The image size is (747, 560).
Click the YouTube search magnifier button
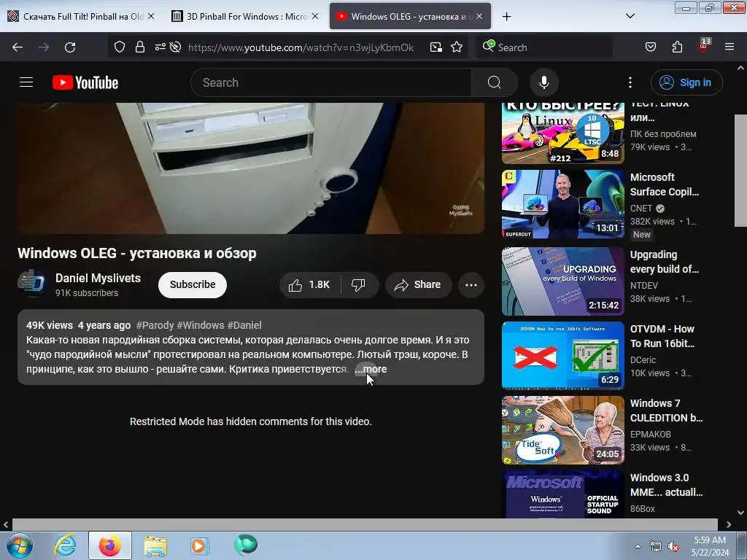click(x=494, y=82)
